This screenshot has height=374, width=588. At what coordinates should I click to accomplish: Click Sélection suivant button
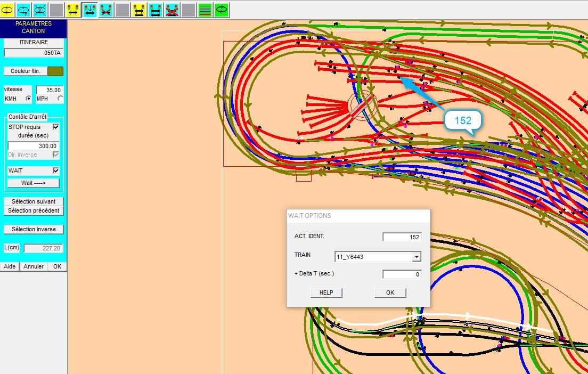(x=34, y=201)
